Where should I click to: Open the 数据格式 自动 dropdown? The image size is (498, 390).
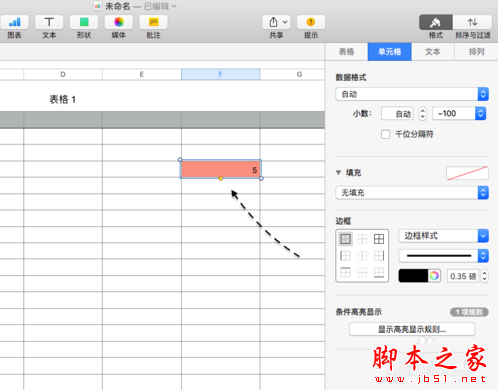(412, 94)
